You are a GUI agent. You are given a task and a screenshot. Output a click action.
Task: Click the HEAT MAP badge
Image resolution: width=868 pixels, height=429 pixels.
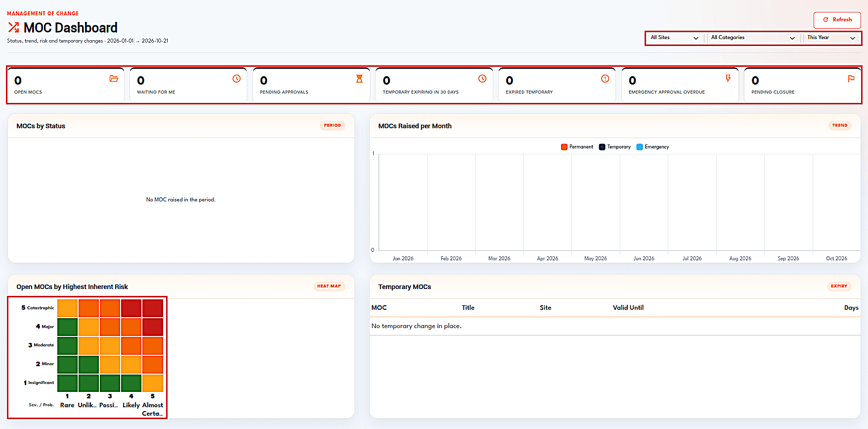coord(329,286)
